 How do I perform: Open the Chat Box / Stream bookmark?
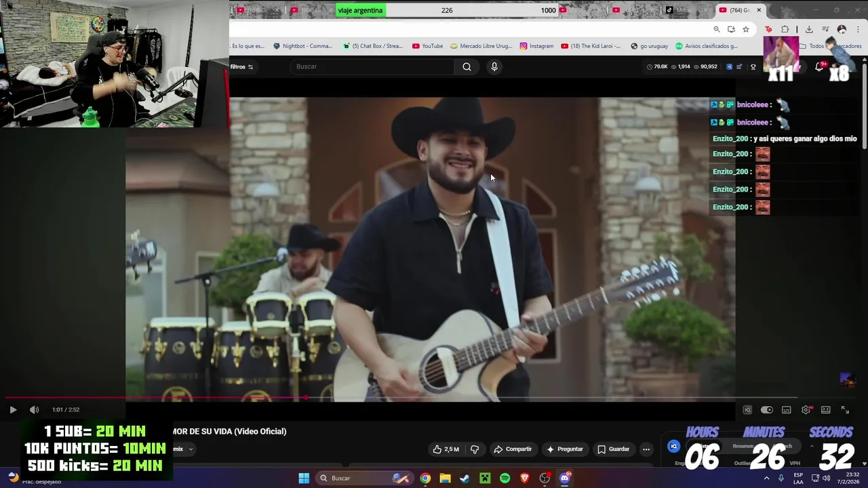(x=373, y=46)
